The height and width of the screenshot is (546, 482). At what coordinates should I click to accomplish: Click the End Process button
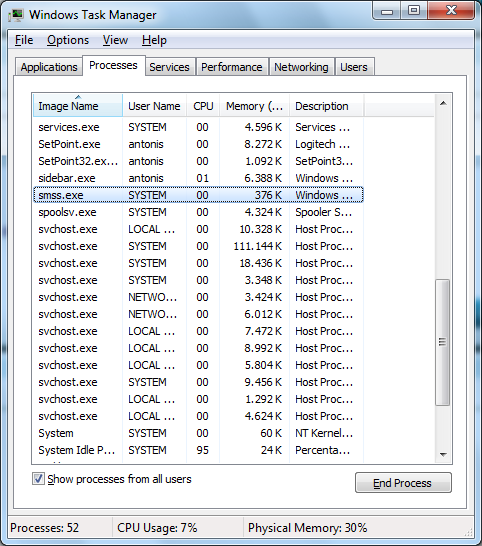403,483
